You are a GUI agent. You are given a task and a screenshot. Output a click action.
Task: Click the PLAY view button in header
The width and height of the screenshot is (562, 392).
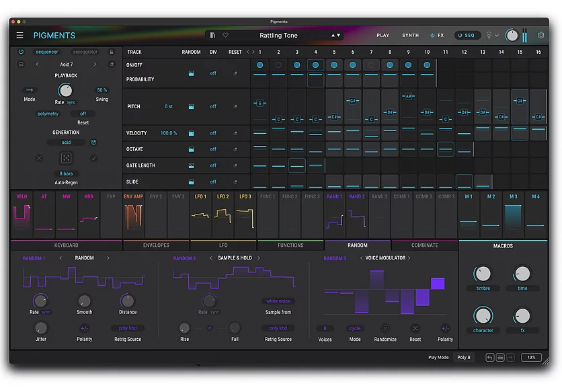click(x=383, y=35)
